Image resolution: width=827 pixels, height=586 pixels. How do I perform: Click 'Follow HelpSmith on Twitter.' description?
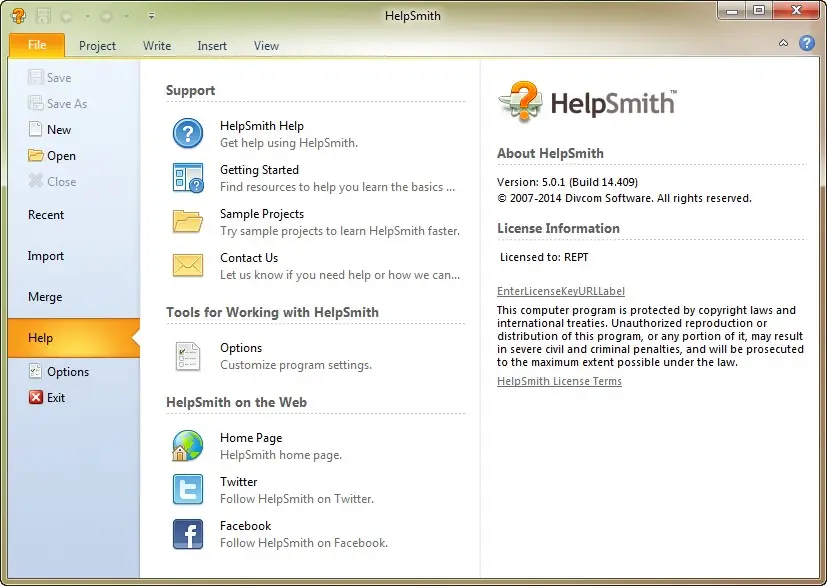pos(297,499)
